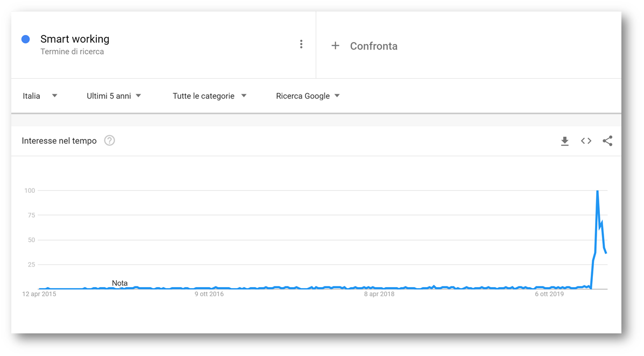
Task: Open three-dot menu for Smart working
Action: 301,44
